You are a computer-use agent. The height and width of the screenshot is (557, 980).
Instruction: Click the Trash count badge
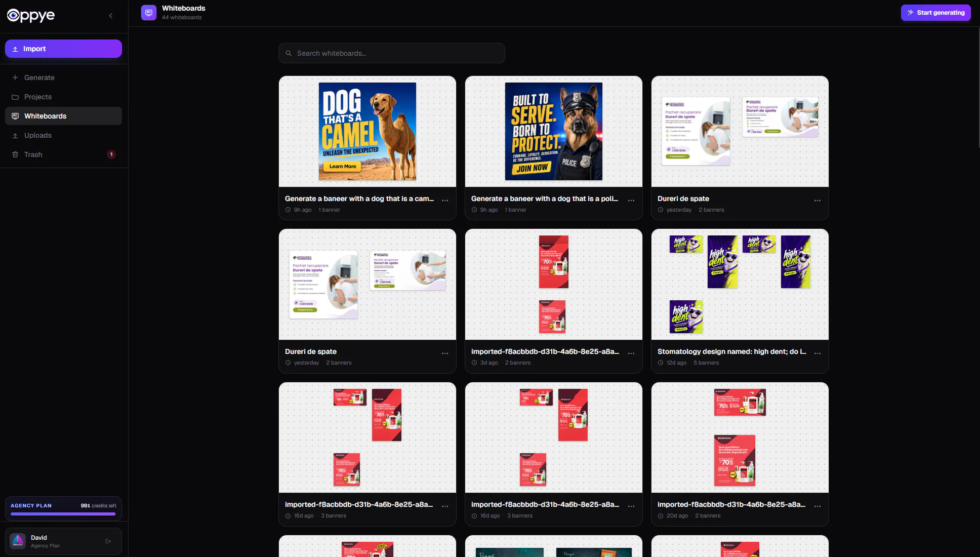click(x=111, y=154)
